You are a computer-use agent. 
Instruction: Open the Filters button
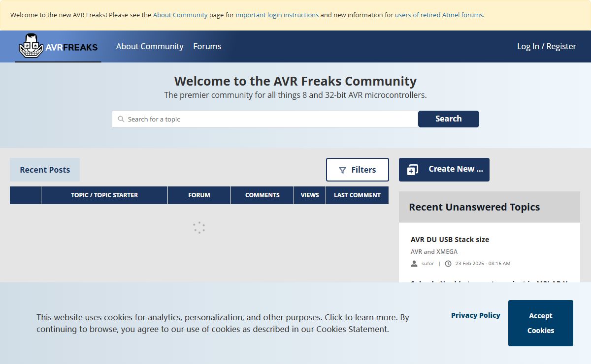tap(358, 170)
